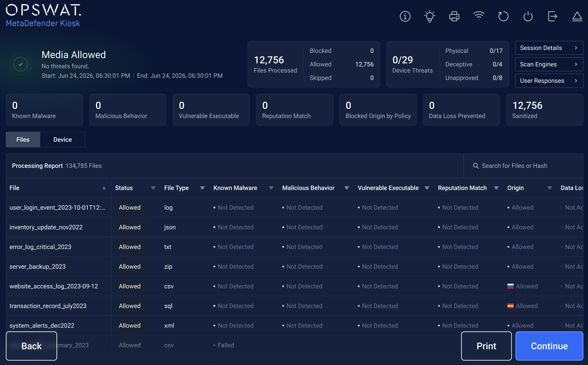
Task: Click the Back button
Action: (32, 346)
